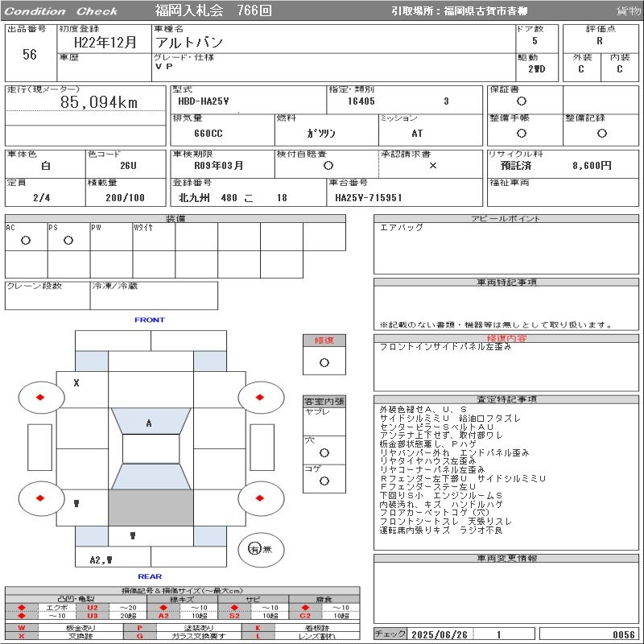Click the blue FRONT label above the diagram
Viewport: 644px width, 644px height.
coord(150,320)
